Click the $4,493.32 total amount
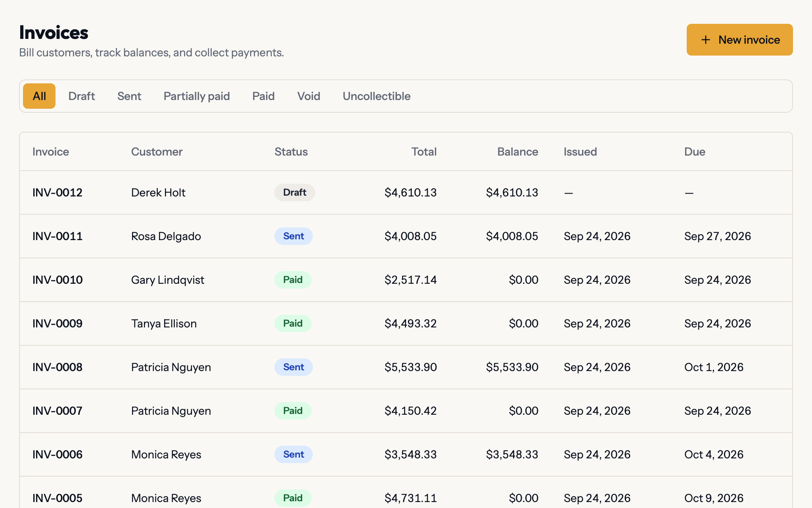This screenshot has height=508, width=812. 410,323
